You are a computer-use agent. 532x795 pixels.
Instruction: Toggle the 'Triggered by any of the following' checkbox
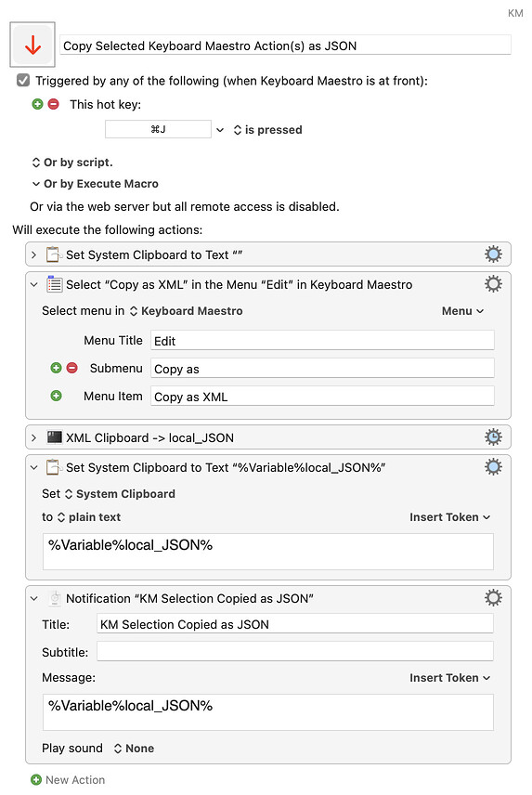[23, 80]
